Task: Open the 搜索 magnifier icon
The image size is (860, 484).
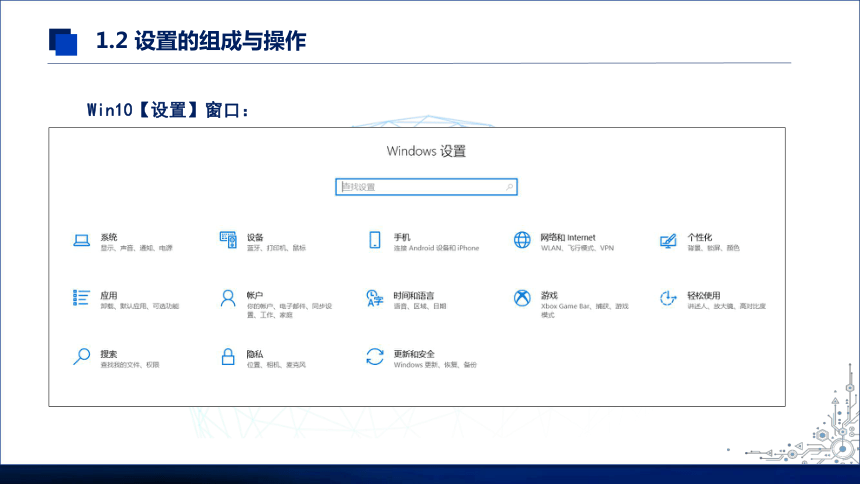Action: click(82, 356)
